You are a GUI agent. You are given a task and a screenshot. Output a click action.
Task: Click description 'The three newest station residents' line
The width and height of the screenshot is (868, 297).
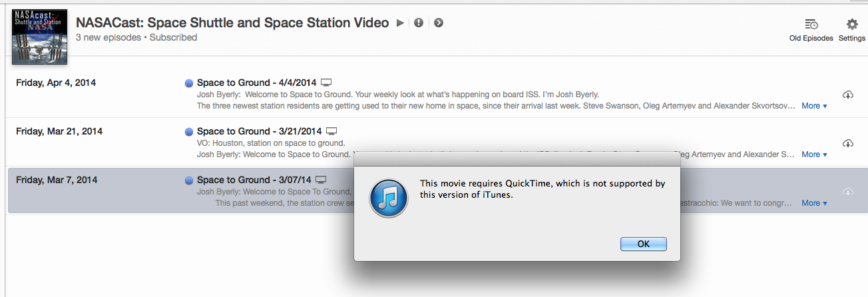coord(495,106)
